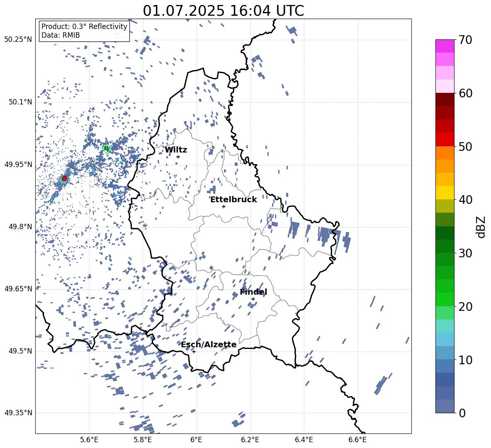Image resolution: width=491 pixels, height=448 pixels.
Task: Click the dBZ colorbar axis label
Action: click(x=481, y=227)
